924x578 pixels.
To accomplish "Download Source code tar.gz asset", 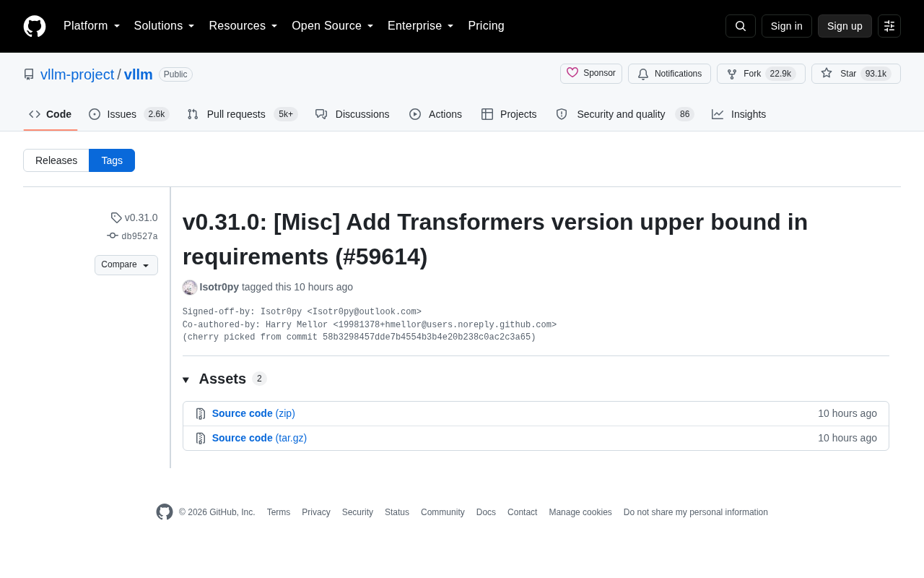I will pyautogui.click(x=259, y=438).
